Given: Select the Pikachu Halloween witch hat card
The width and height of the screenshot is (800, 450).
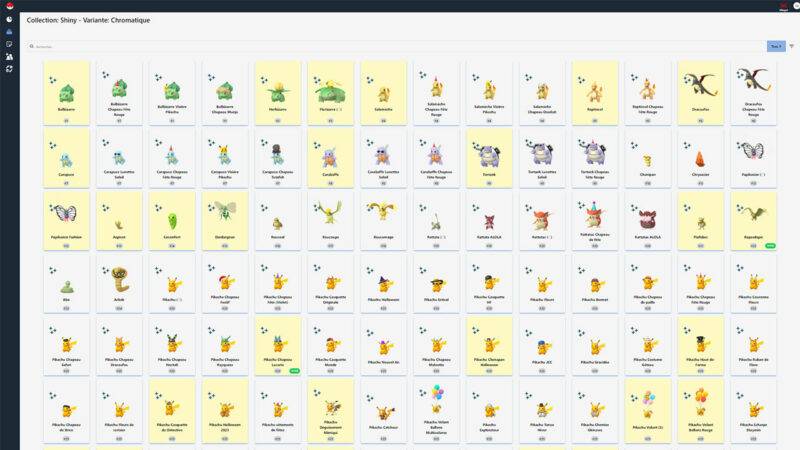Looking at the screenshot, I should coord(383,283).
